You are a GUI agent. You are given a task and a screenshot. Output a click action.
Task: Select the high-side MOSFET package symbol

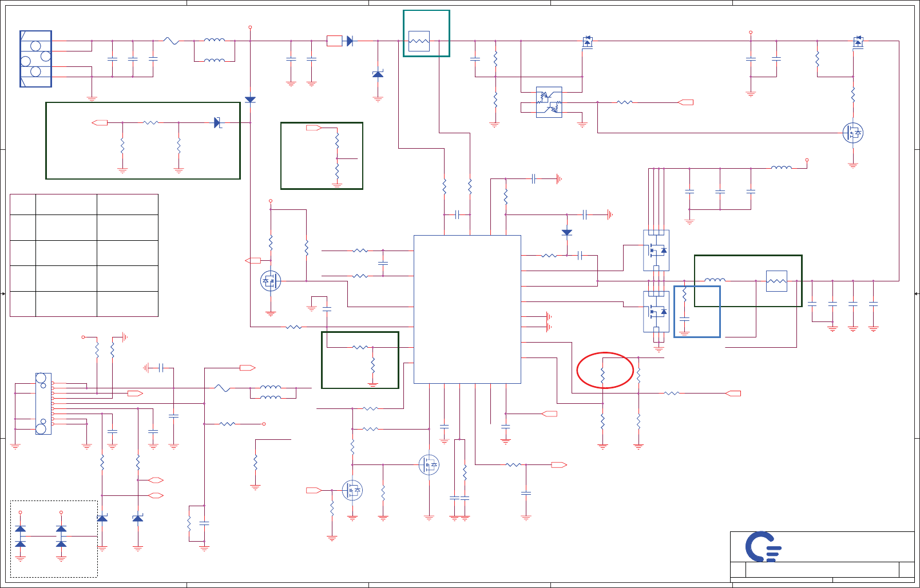point(656,251)
